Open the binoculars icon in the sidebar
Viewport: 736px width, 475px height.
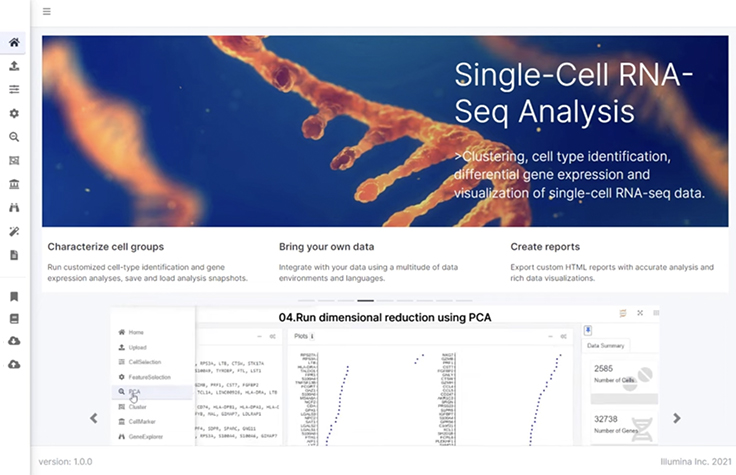14,208
